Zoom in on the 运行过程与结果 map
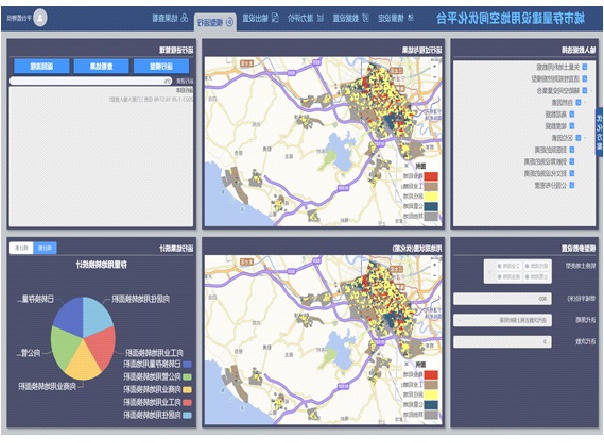604x443 pixels. [435, 67]
